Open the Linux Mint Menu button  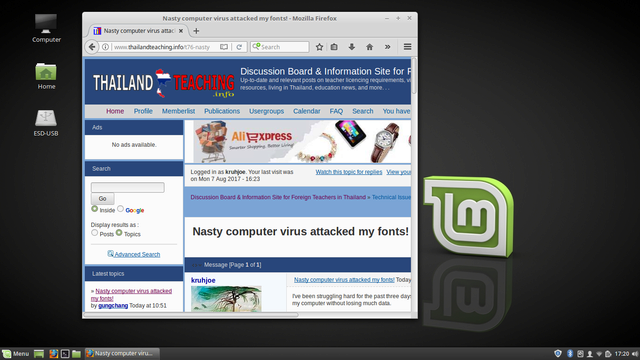pos(16,353)
